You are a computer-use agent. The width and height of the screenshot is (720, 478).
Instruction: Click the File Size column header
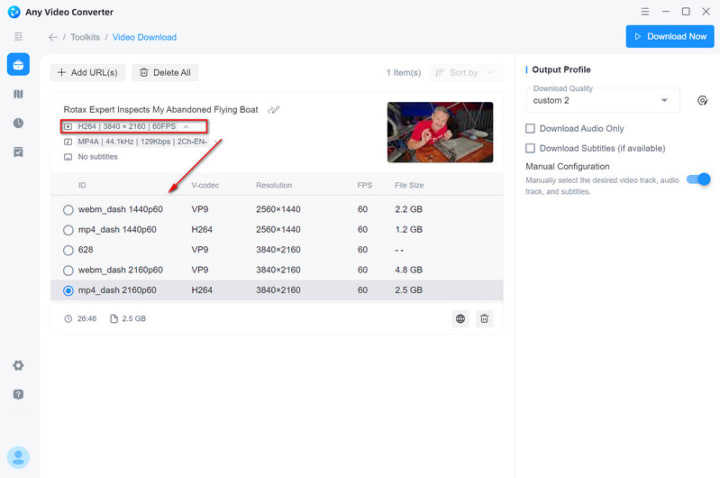click(409, 185)
